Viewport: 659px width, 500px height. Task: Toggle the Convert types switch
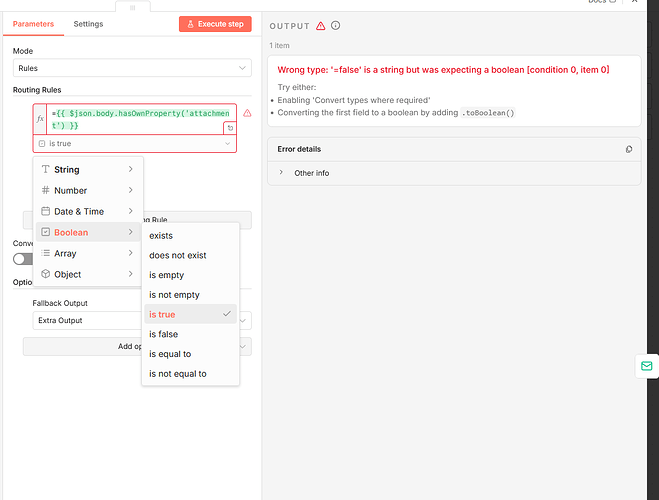[23, 259]
